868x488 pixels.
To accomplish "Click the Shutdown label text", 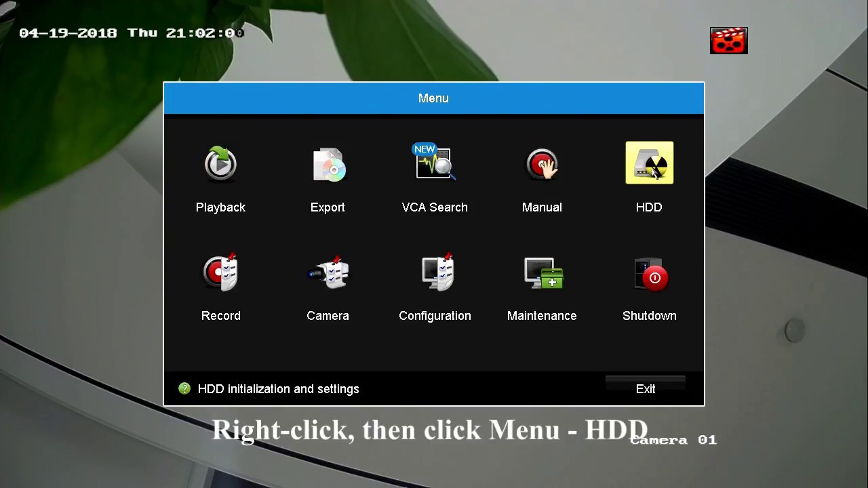I will coord(650,316).
